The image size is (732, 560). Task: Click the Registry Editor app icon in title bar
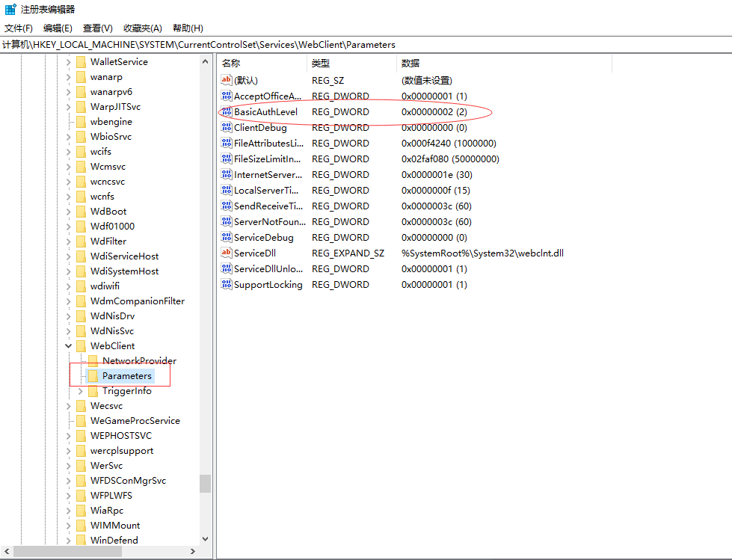tap(10, 10)
